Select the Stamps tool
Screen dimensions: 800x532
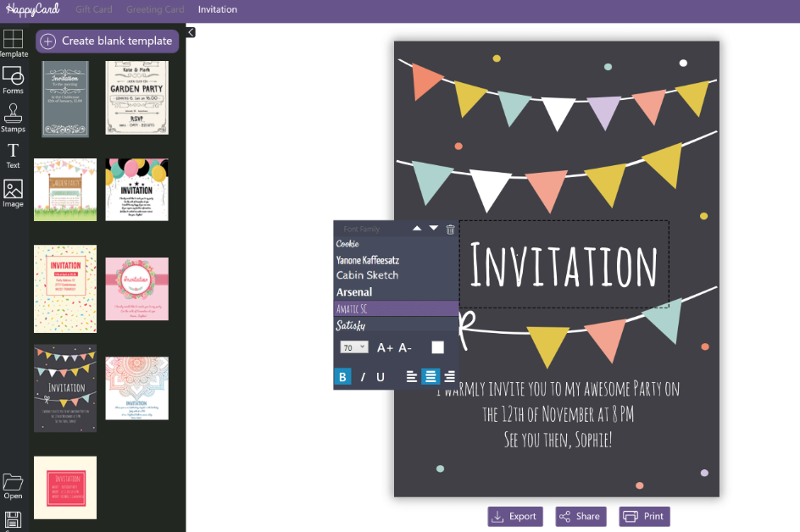pos(13,118)
